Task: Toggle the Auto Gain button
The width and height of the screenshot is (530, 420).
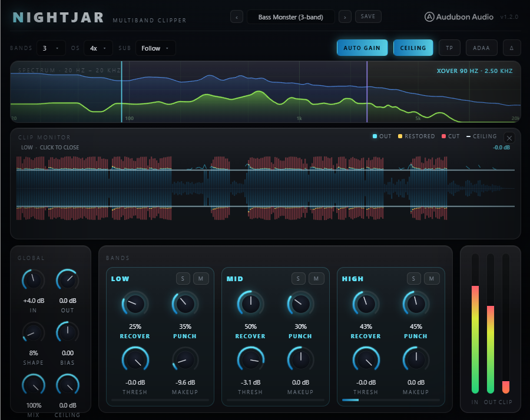Action: point(362,48)
